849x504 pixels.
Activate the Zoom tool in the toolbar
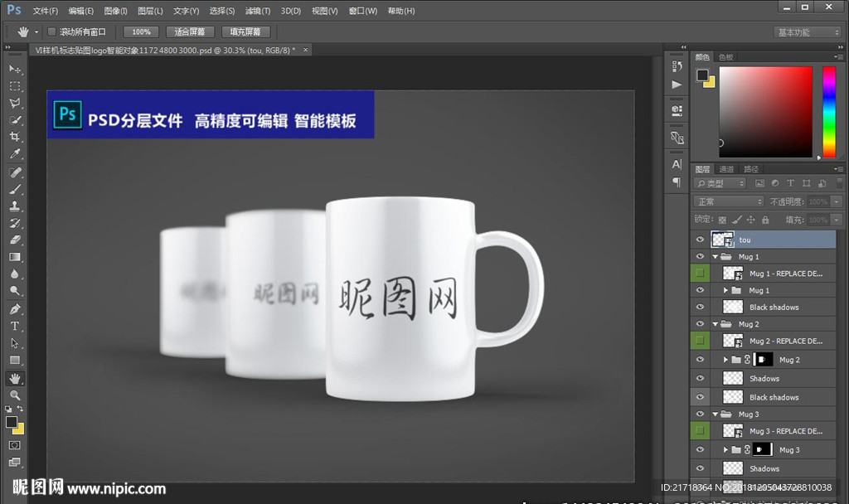(15, 395)
